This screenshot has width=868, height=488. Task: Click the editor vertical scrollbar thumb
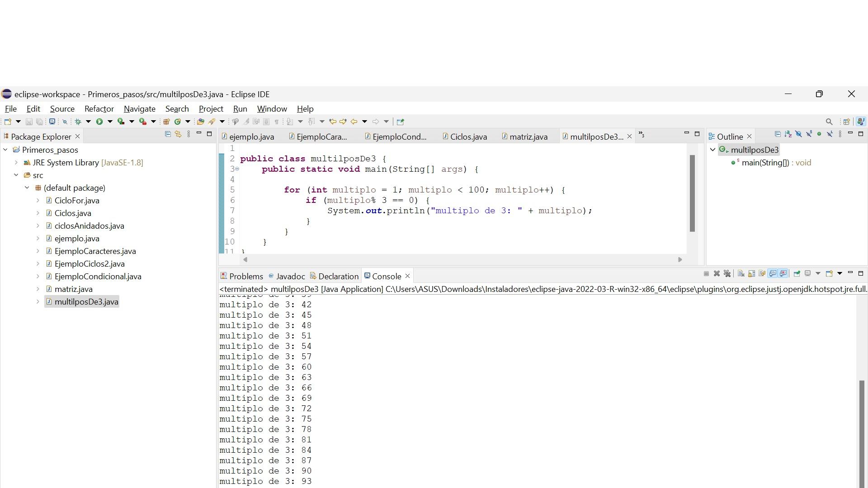coord(692,193)
